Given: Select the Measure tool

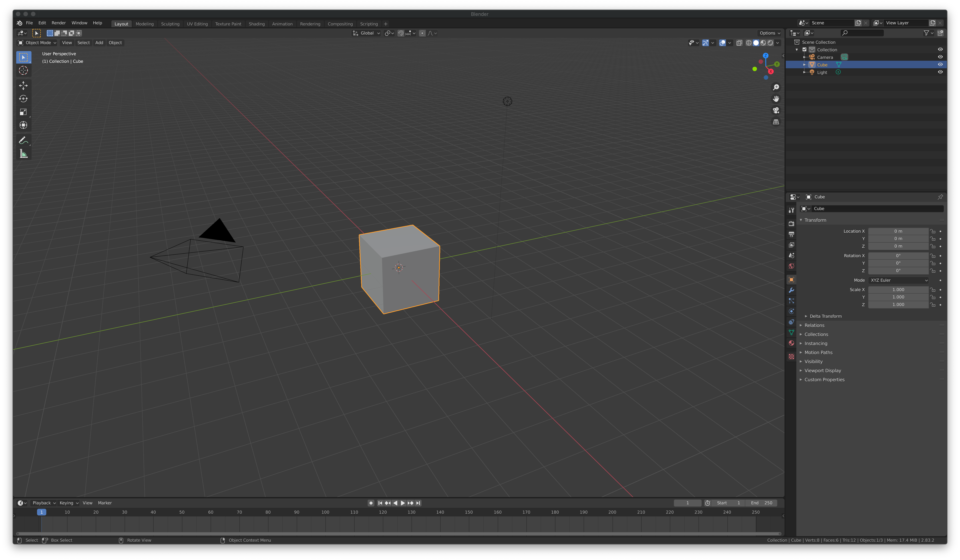Looking at the screenshot, I should click(24, 154).
